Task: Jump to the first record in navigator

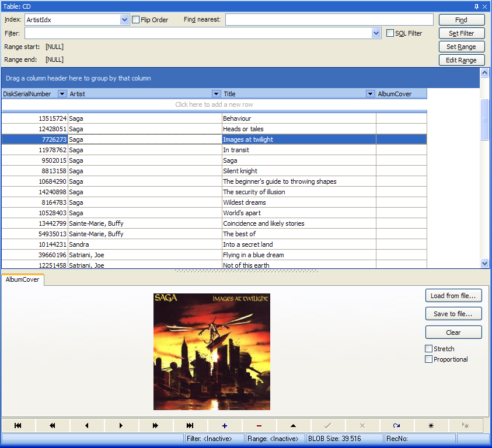Action: (x=18, y=426)
